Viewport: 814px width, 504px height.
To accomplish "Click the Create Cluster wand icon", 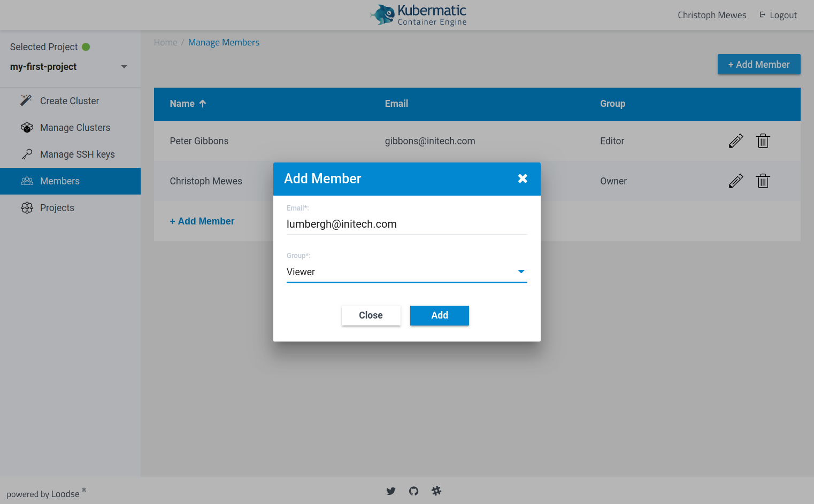I will pyautogui.click(x=26, y=100).
